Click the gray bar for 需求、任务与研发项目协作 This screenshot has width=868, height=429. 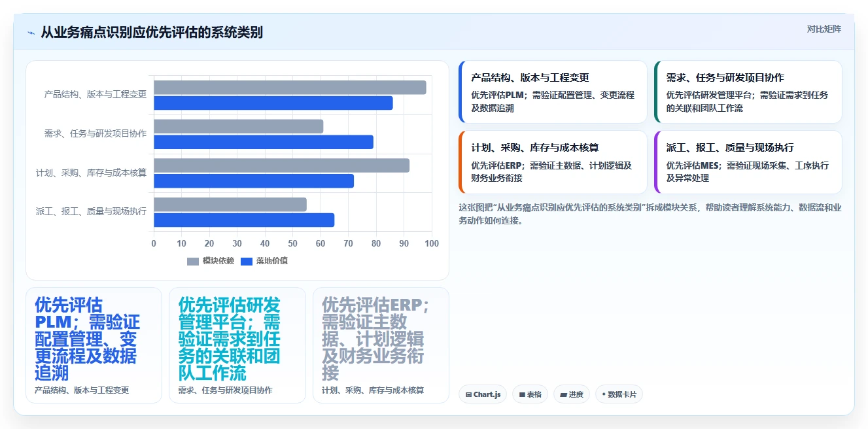239,126
